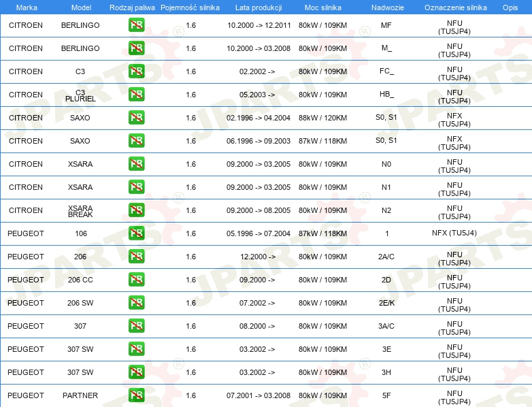The width and height of the screenshot is (532, 407).
Task: Click the production date 08.2000 ->
Action: coord(257,326)
